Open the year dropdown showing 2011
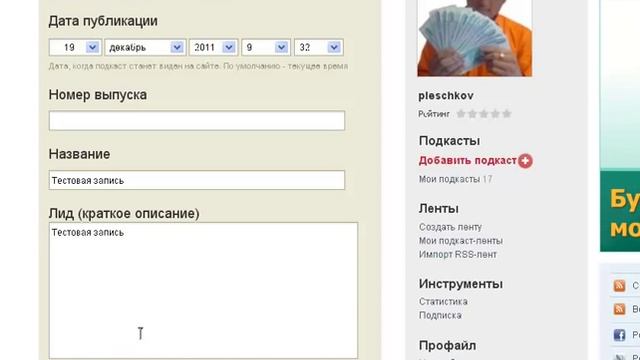 [213, 47]
